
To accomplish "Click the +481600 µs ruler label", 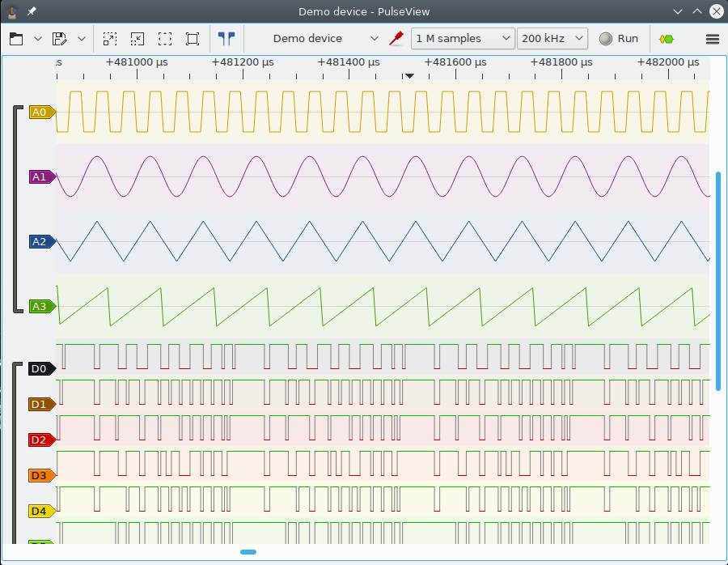I will 455,62.
